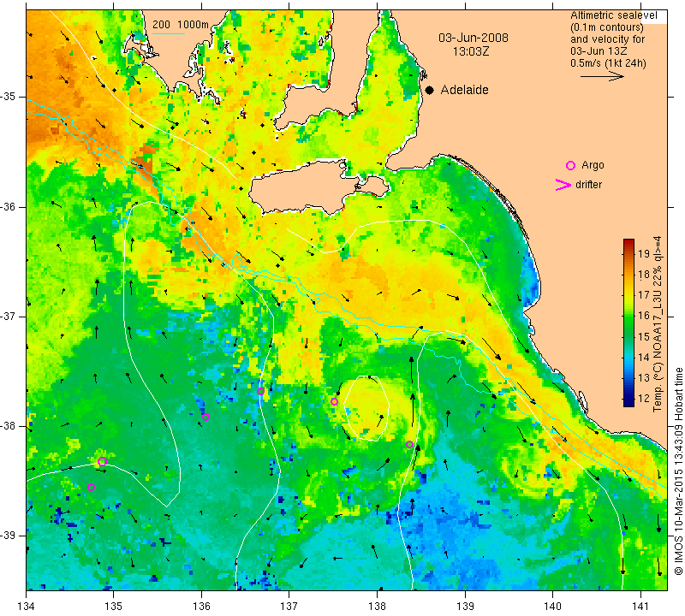
Task: Click the color bar label '19'
Action: point(644,253)
